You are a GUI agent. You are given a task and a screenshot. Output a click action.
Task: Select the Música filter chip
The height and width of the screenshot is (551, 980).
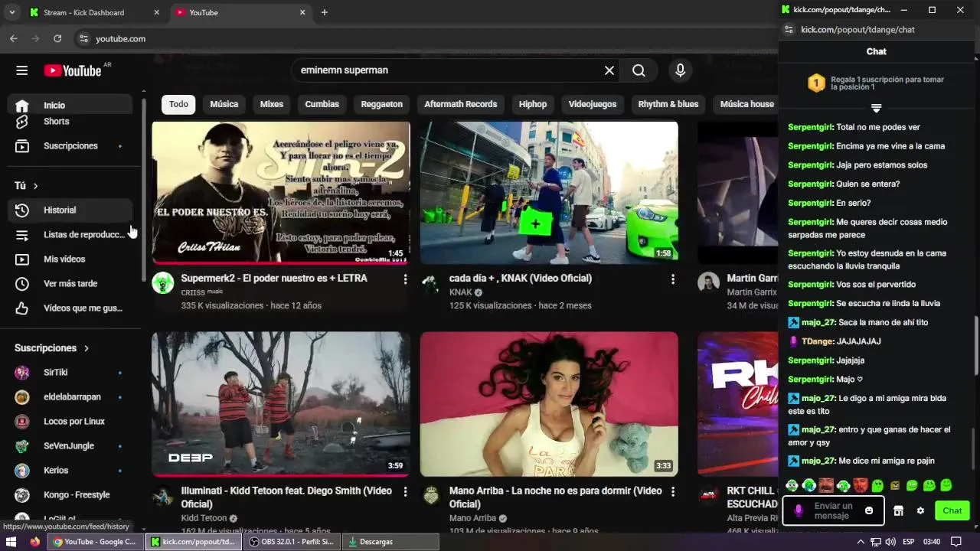224,104
